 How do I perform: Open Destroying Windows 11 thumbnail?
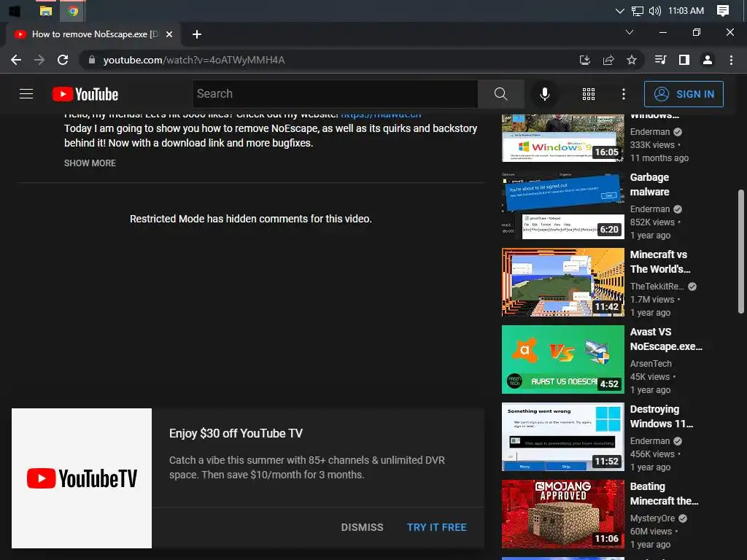point(562,437)
